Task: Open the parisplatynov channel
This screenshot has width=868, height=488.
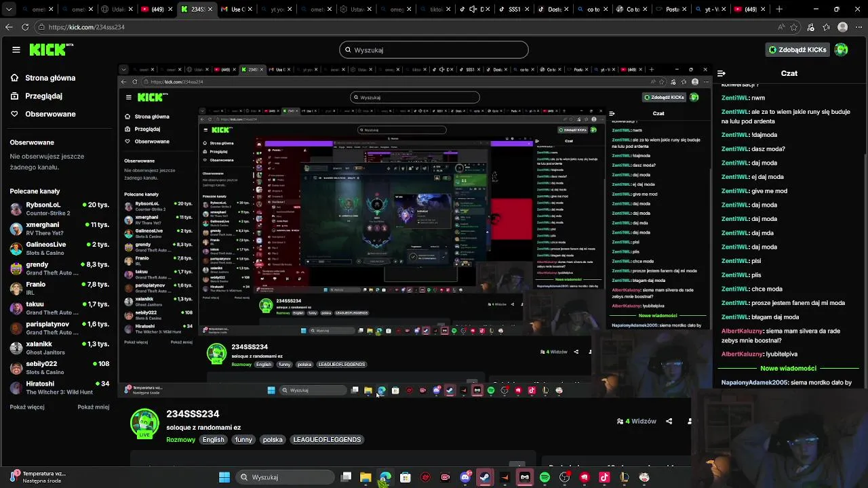Action: [60, 328]
